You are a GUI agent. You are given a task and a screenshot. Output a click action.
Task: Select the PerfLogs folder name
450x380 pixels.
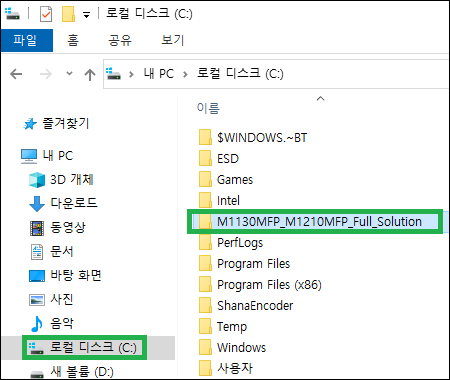(x=240, y=243)
